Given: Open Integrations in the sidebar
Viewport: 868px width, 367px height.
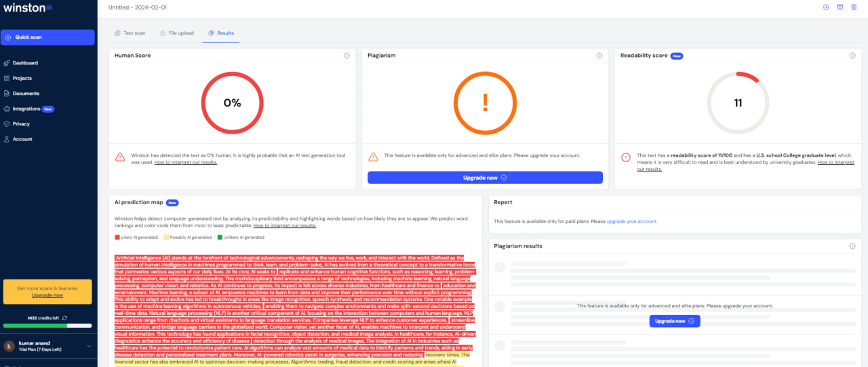Looking at the screenshot, I should tap(26, 109).
